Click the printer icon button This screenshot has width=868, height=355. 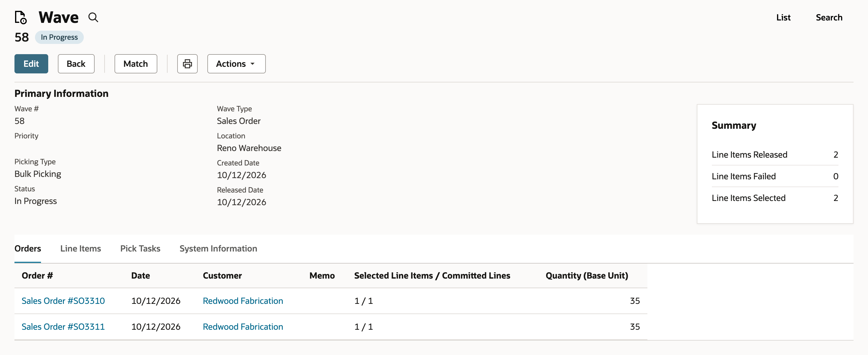click(x=187, y=63)
